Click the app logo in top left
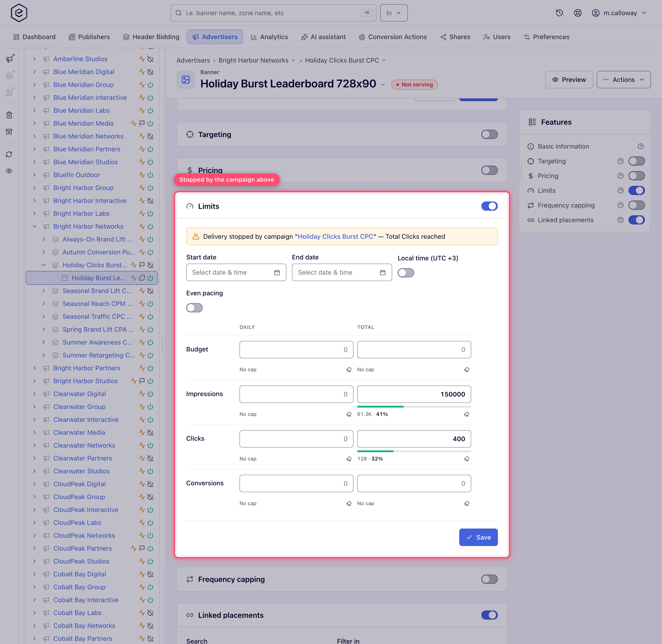The height and width of the screenshot is (644, 662). (x=19, y=13)
